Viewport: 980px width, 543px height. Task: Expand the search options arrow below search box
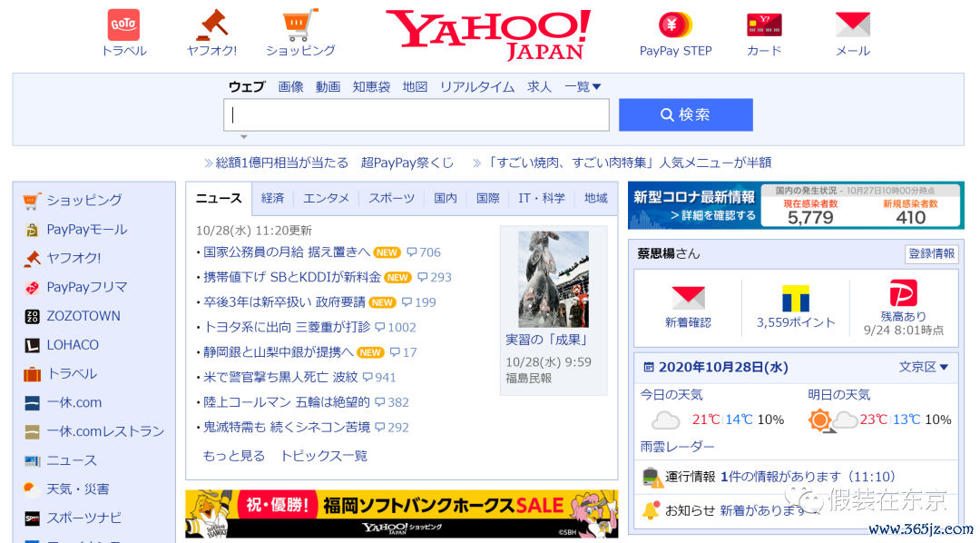[x=244, y=136]
